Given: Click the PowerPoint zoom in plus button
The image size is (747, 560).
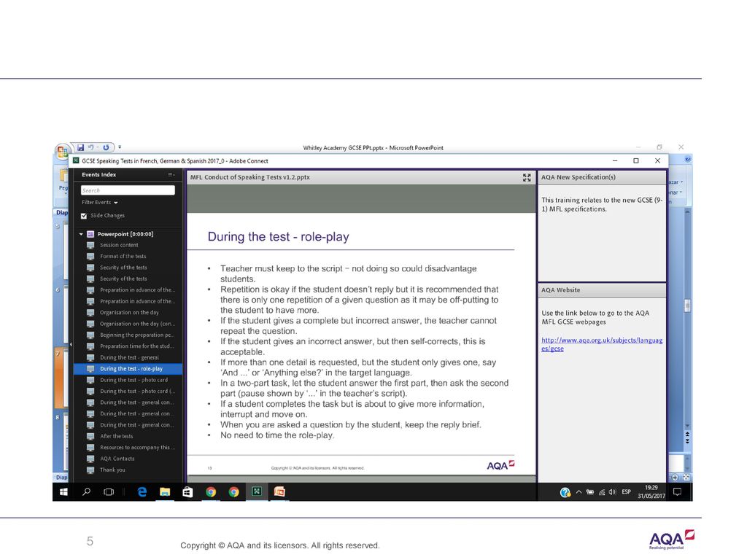Looking at the screenshot, I should tap(675, 477).
